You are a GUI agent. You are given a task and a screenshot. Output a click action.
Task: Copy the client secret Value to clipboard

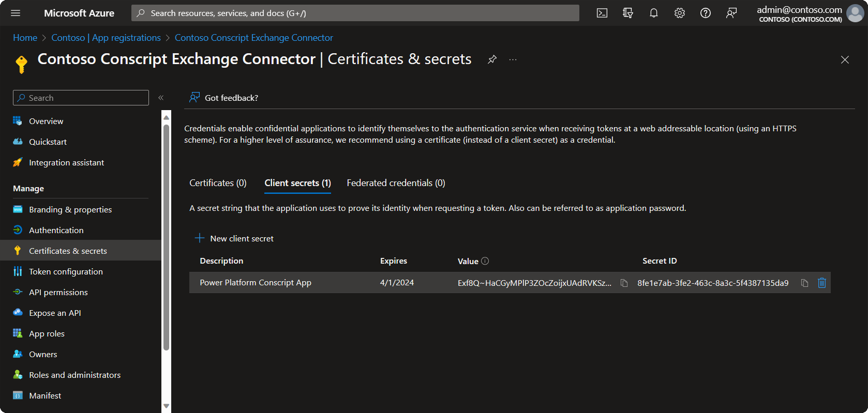coord(624,283)
